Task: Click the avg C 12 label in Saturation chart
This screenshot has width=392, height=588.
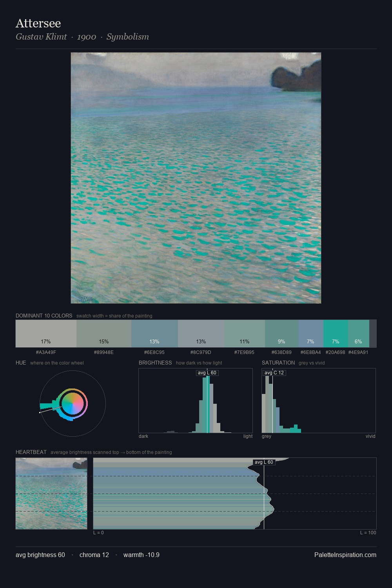Action: point(274,373)
